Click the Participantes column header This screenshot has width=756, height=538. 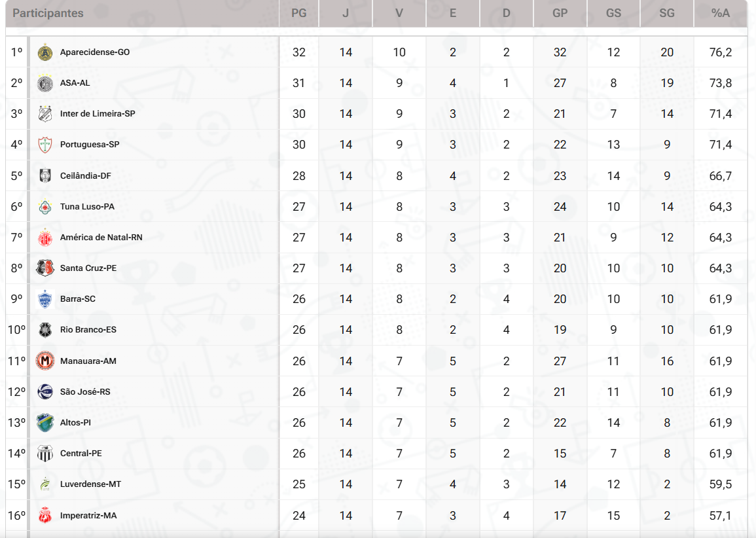[x=48, y=13]
